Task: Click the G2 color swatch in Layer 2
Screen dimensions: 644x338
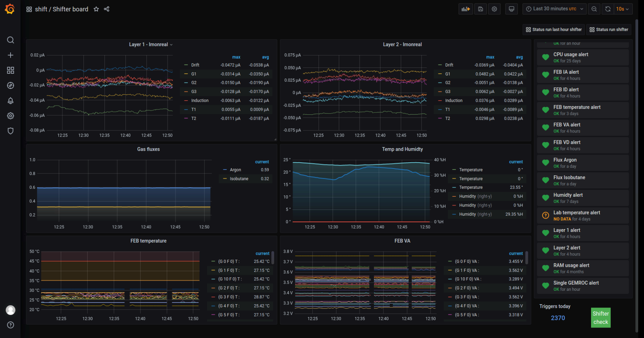Action: tap(440, 83)
